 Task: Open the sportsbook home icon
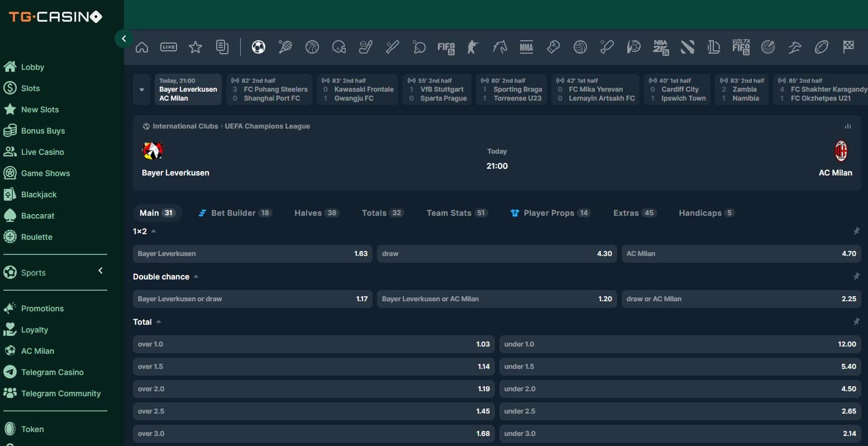pos(142,48)
